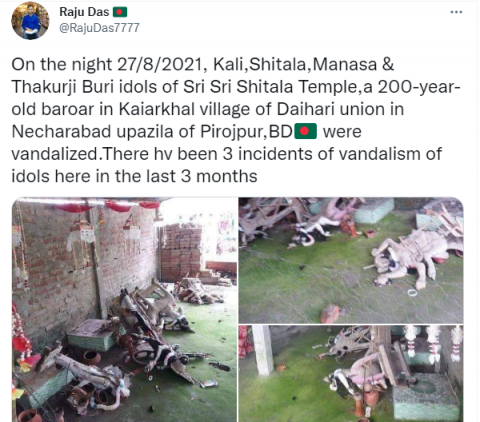Click the words 'Necharabad upazila of Pirojpur'
This screenshot has height=422, width=480.
tap(138, 132)
